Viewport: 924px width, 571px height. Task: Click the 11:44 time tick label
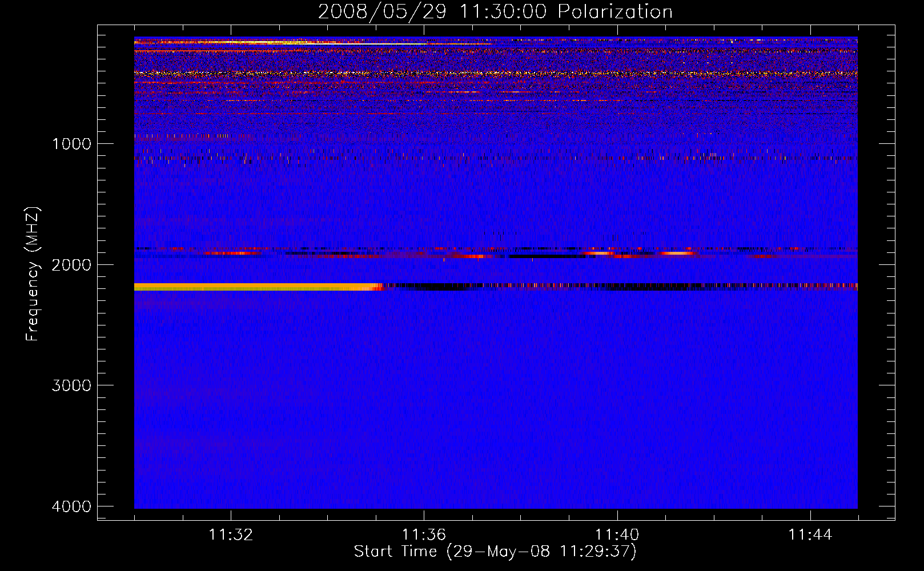(x=810, y=535)
